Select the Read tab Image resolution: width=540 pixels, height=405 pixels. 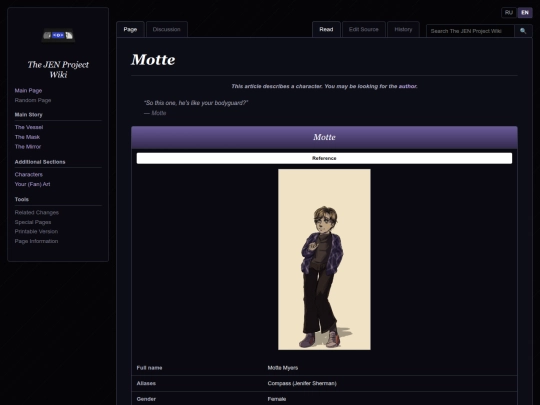pyautogui.click(x=326, y=29)
